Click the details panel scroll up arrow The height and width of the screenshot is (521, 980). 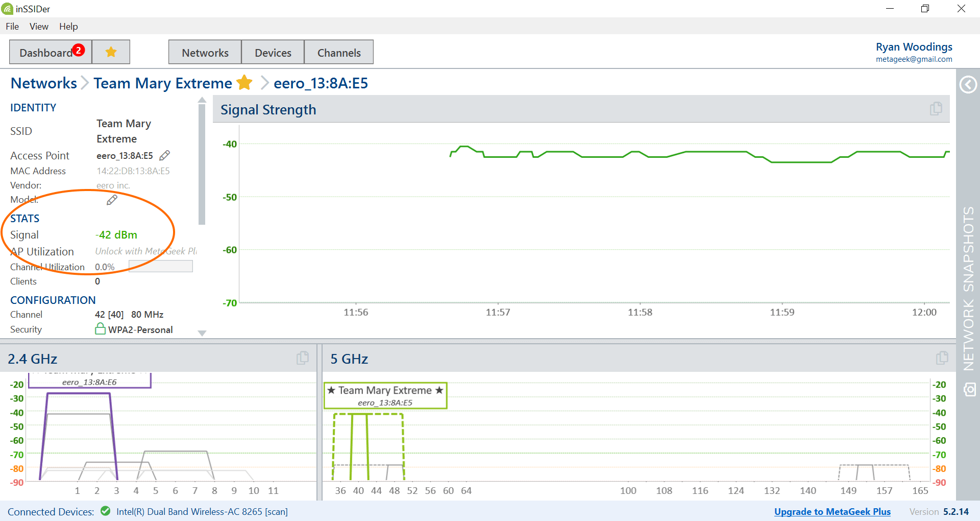[202, 100]
